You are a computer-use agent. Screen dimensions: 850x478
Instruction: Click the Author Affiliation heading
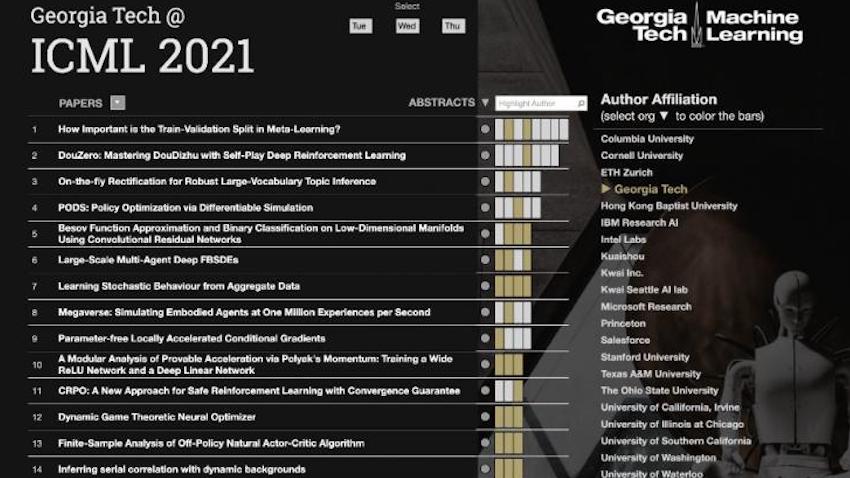pyautogui.click(x=659, y=100)
